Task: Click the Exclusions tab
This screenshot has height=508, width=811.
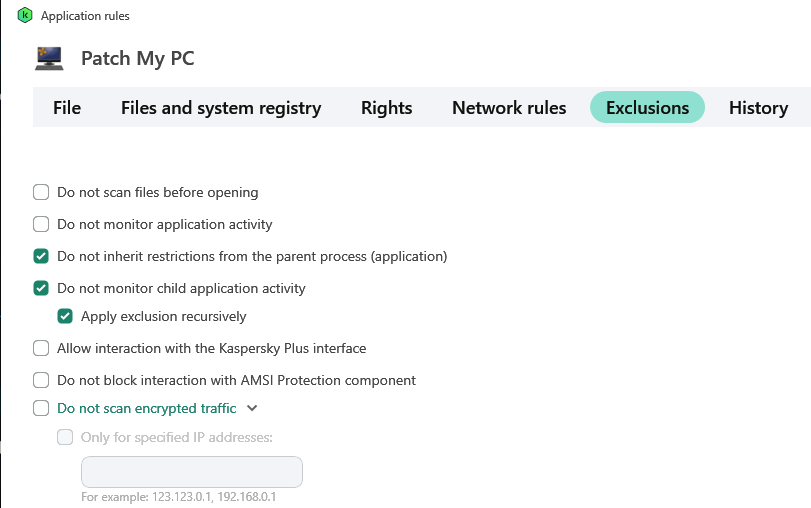Action: 647,108
